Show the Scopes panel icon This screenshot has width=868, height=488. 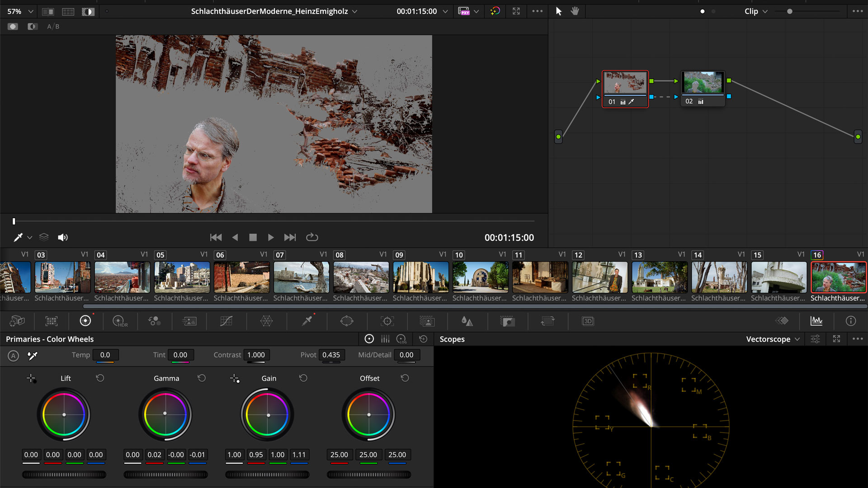(816, 321)
